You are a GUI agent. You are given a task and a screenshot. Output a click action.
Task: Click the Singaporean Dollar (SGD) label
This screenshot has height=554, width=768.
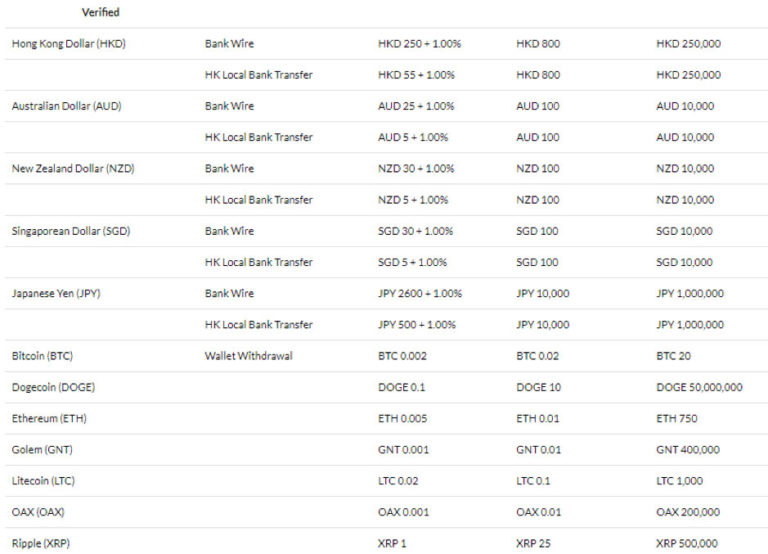[71, 231]
